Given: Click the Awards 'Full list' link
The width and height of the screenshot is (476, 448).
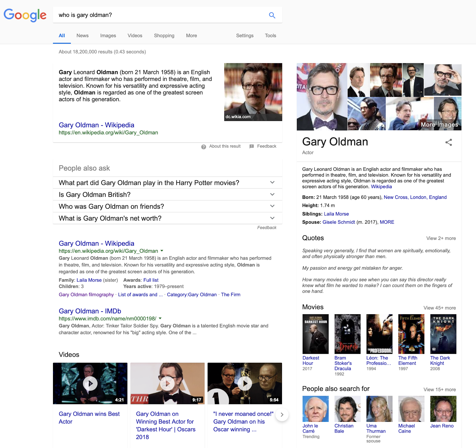Looking at the screenshot, I should click(x=151, y=280).
